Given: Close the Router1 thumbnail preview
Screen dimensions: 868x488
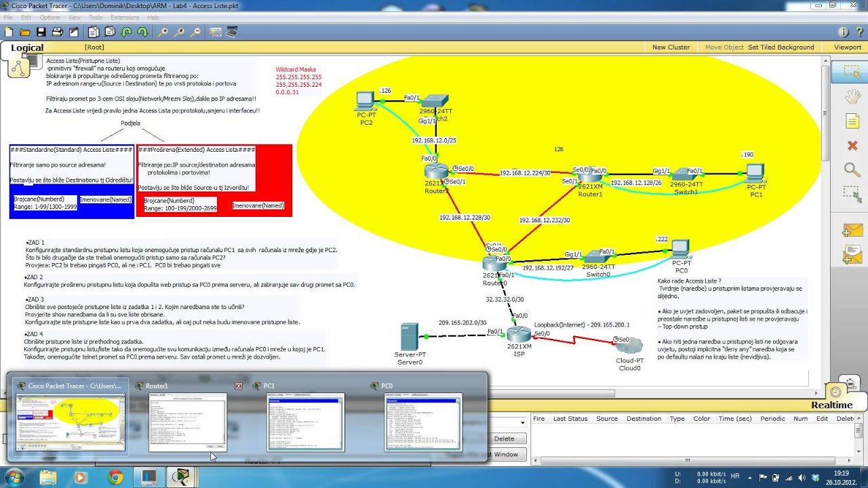Looking at the screenshot, I should pos(239,386).
